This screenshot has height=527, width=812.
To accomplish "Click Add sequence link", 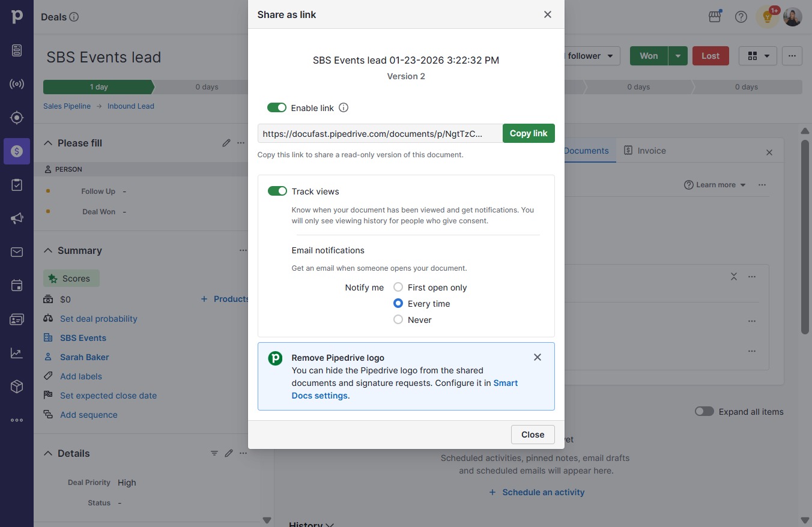I will point(89,415).
